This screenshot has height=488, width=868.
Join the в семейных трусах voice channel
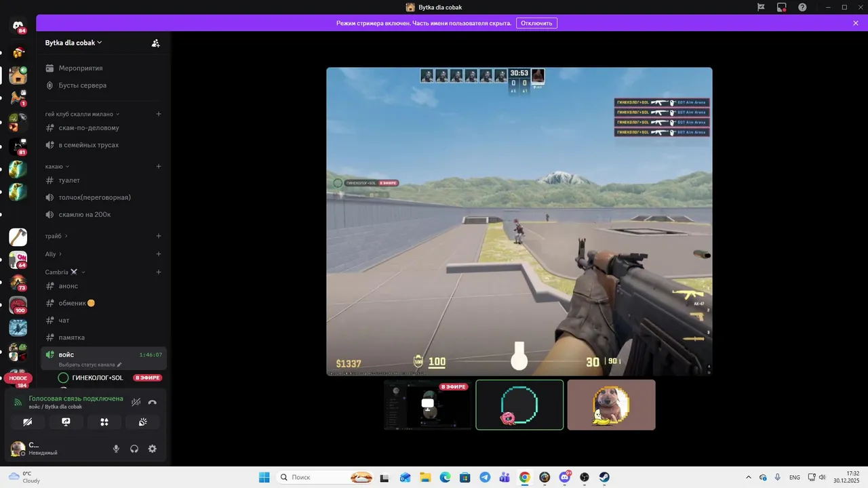click(x=103, y=145)
